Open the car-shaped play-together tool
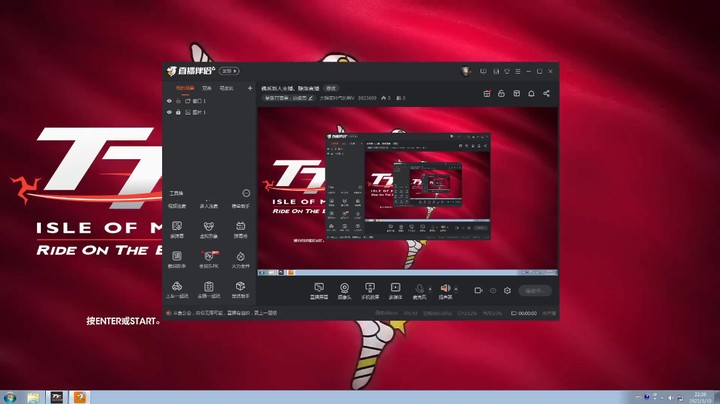The height and width of the screenshot is (404, 720). click(x=177, y=290)
